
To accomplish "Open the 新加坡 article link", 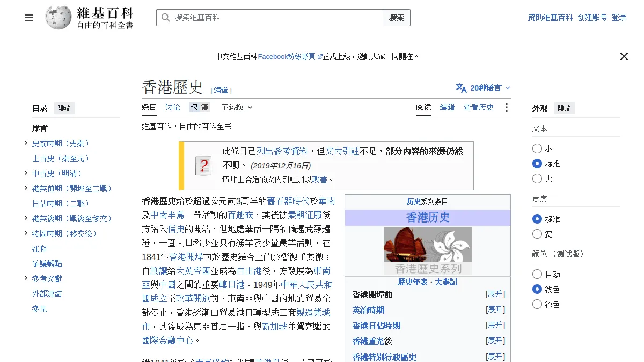I will point(274,327).
